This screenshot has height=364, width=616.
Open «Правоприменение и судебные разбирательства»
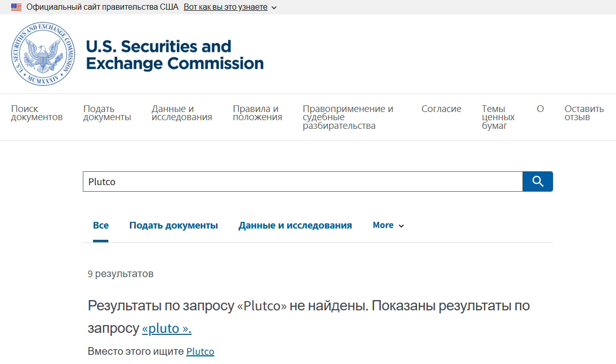click(348, 117)
